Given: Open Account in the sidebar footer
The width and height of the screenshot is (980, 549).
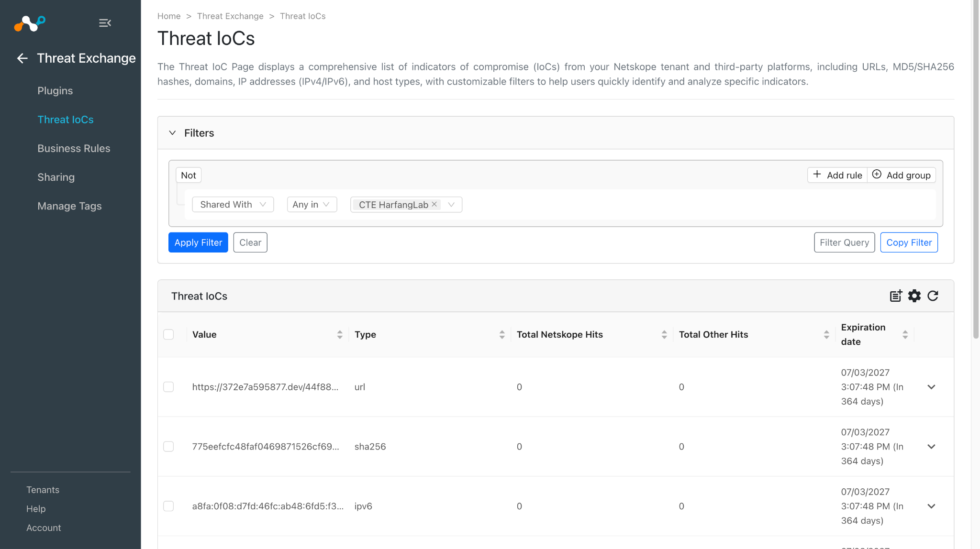Looking at the screenshot, I should [x=44, y=528].
